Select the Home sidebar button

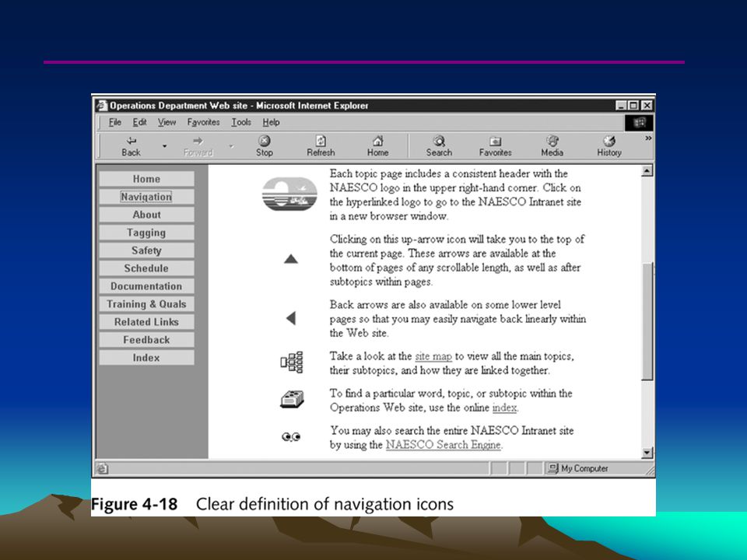click(146, 179)
